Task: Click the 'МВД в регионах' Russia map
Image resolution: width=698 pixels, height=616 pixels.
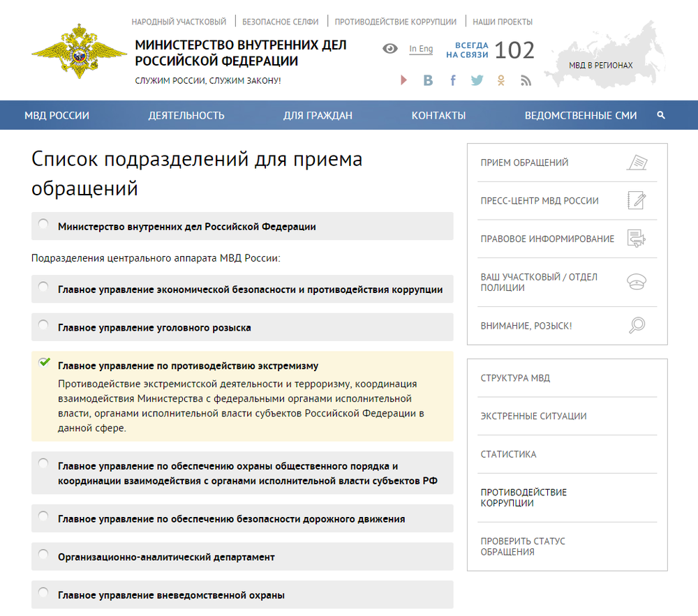Action: (601, 65)
